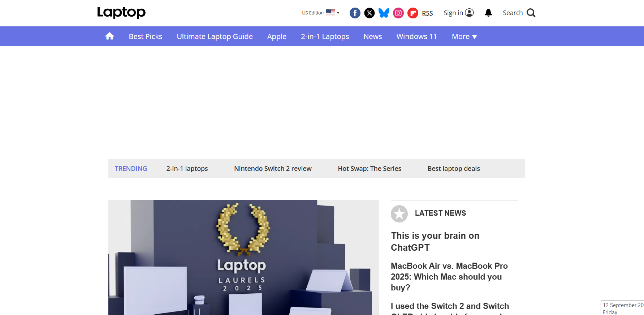Open the Laptop Laurels 2025 feature image
Viewport: 644px width, 315px height.
coord(244,258)
